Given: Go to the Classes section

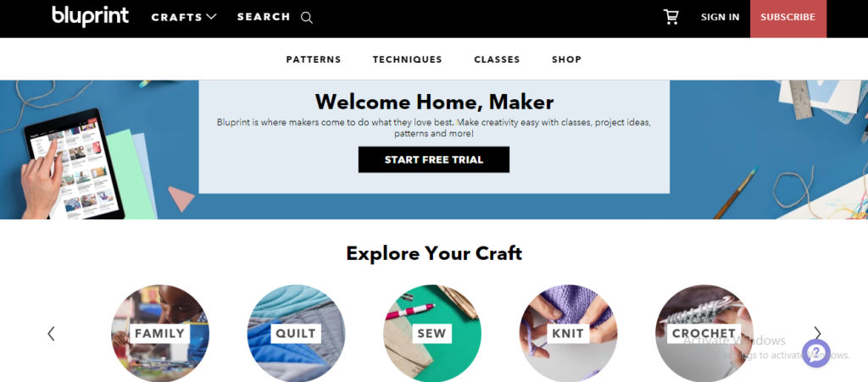Looking at the screenshot, I should click(x=497, y=59).
